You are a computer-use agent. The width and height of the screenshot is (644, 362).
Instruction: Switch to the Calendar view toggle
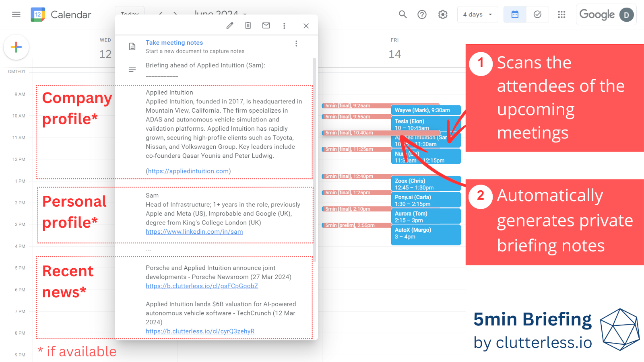[x=515, y=14]
